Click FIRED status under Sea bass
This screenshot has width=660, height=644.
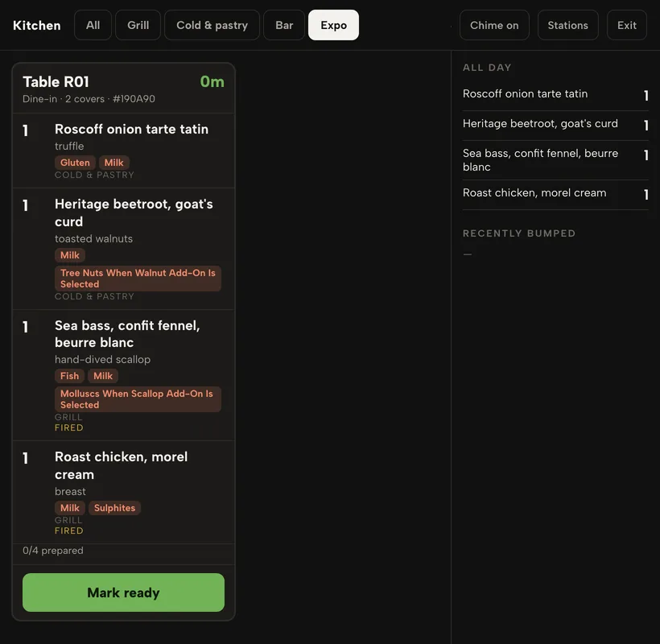pyautogui.click(x=69, y=427)
